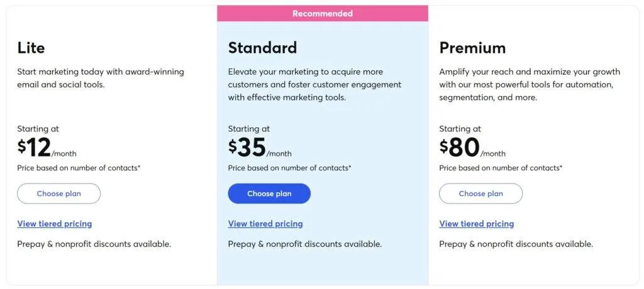View tiered pricing for the Standard plan
644x289 pixels.
265,224
